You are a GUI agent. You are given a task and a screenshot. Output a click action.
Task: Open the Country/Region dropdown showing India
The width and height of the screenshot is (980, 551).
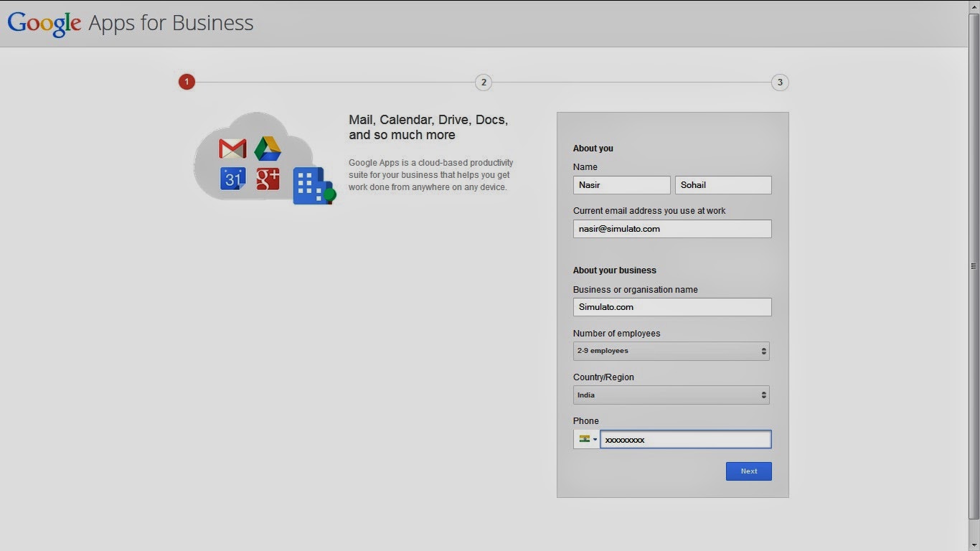[x=672, y=395]
